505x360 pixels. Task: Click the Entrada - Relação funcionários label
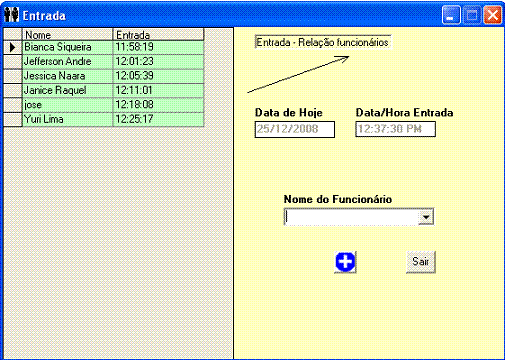click(x=323, y=42)
